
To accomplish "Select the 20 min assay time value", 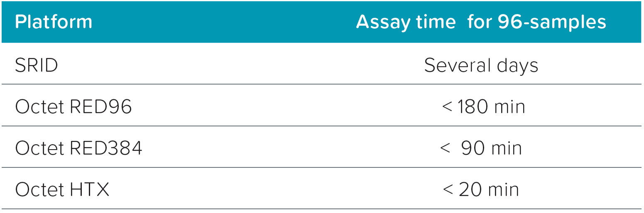I will [489, 190].
